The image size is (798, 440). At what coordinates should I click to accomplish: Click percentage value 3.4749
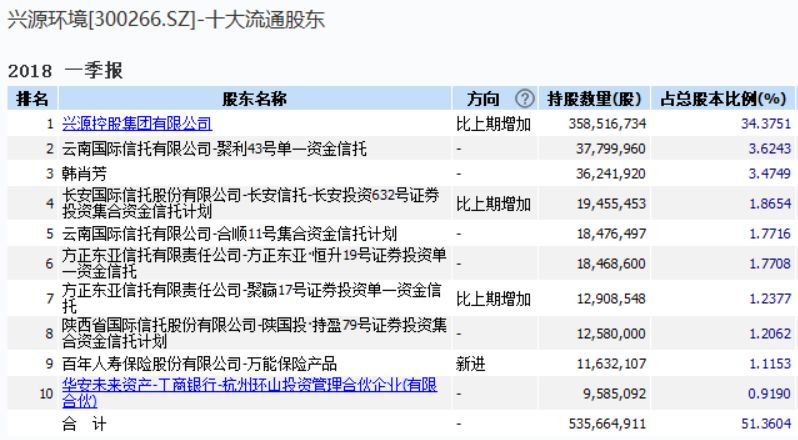click(770, 173)
